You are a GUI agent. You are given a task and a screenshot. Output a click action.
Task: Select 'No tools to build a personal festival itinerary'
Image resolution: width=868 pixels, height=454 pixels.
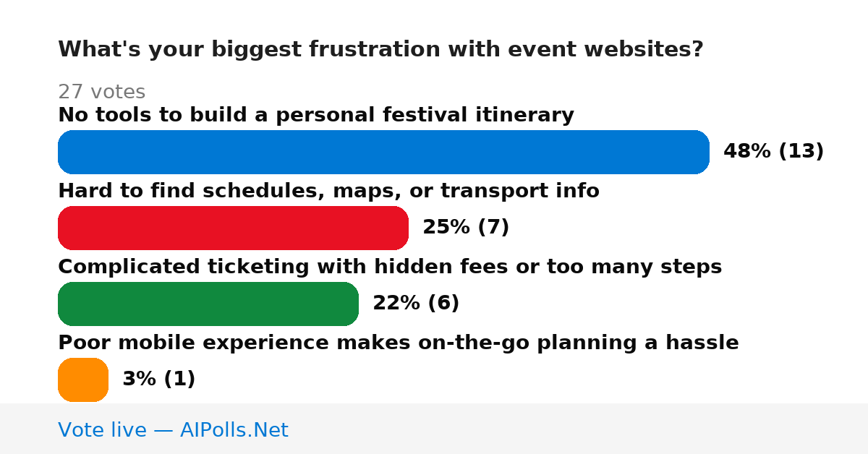pyautogui.click(x=316, y=115)
